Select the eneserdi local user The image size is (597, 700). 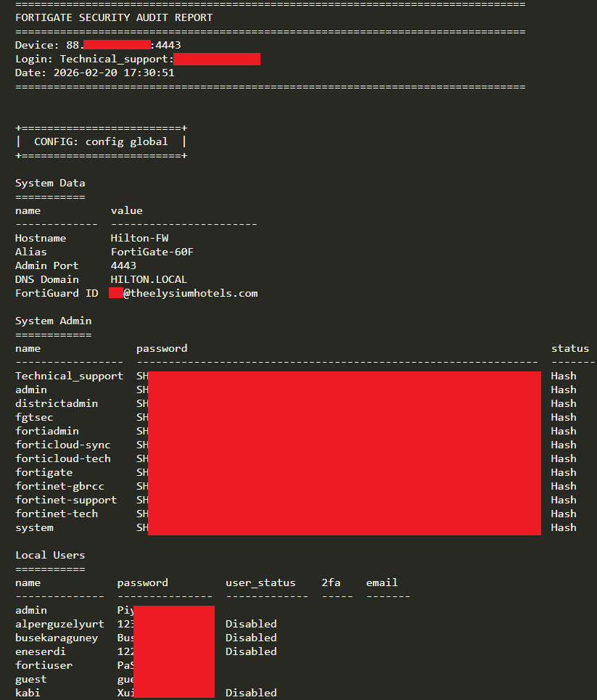click(x=40, y=652)
